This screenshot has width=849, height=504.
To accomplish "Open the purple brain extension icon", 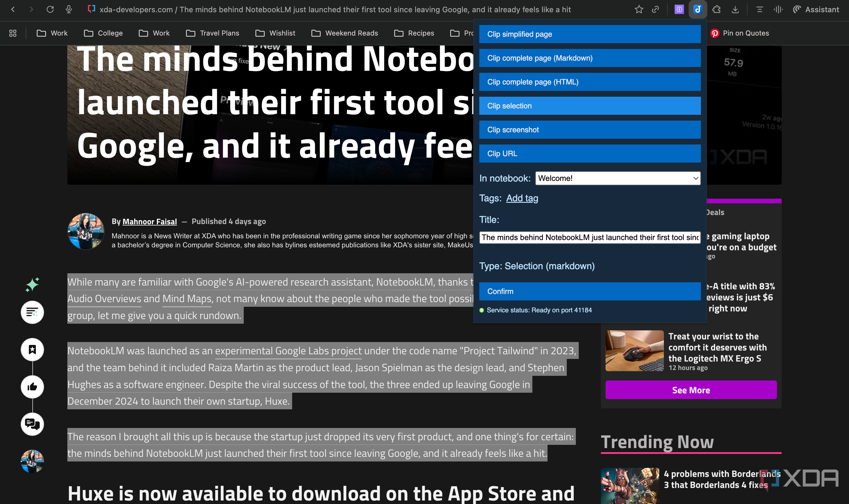I will pos(679,10).
